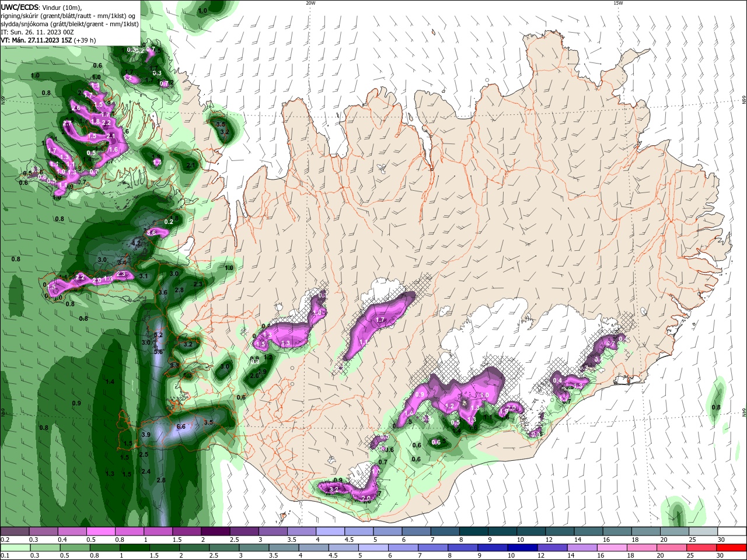
Task: Click upper legend row label 12
Action: point(549,539)
